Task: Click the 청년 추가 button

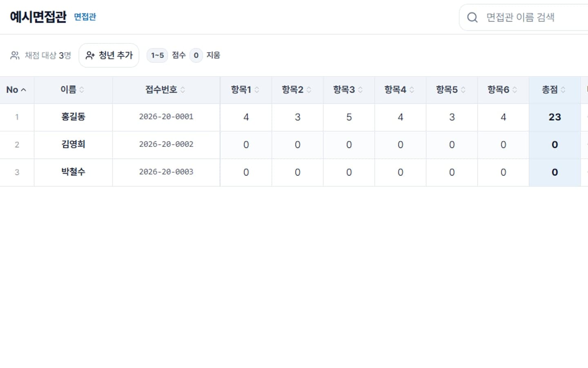Action: [x=109, y=55]
